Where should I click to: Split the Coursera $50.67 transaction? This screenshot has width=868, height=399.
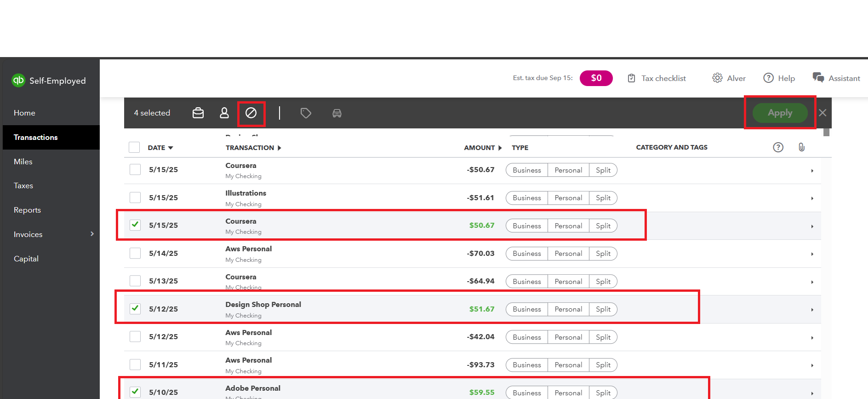[x=603, y=226]
